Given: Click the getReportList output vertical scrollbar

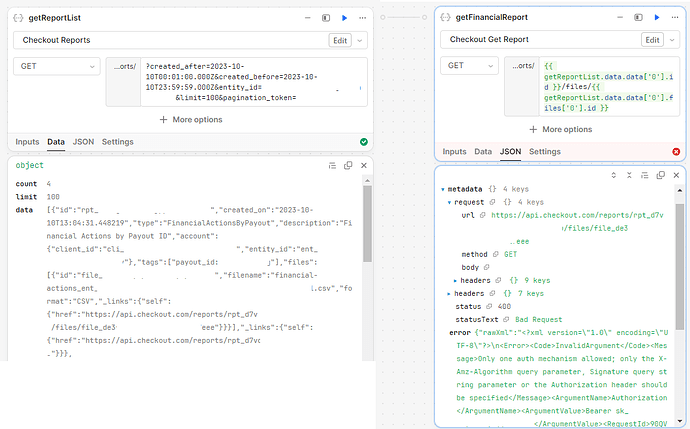Looking at the screenshot, I should point(367,224).
